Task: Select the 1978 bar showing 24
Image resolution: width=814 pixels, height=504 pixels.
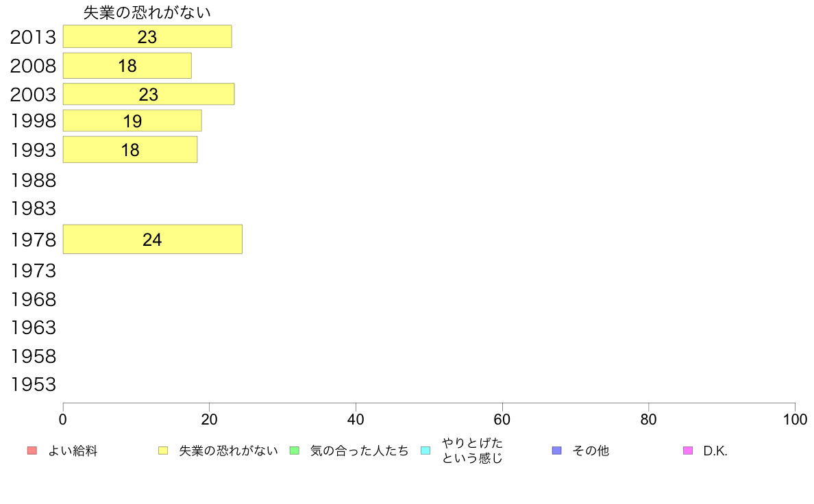Action: point(153,239)
